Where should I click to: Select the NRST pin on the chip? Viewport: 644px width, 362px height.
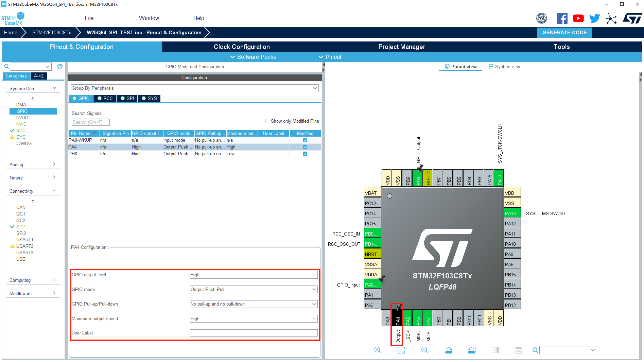[372, 254]
